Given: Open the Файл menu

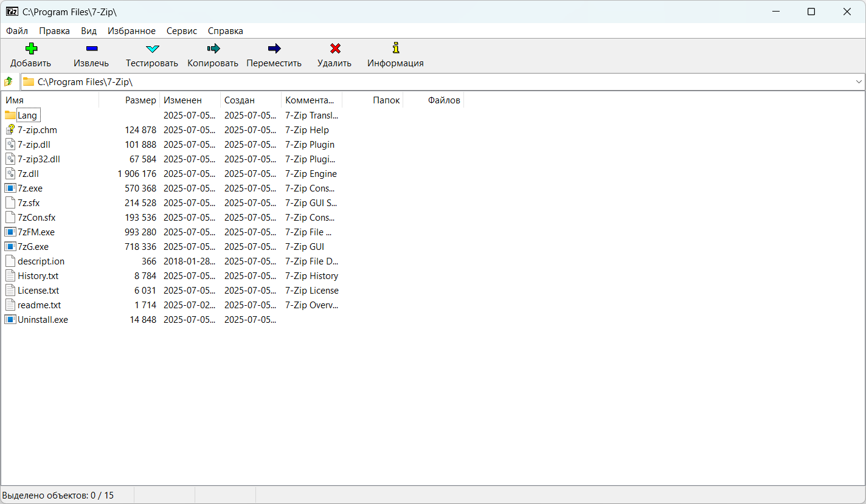Looking at the screenshot, I should coord(17,31).
